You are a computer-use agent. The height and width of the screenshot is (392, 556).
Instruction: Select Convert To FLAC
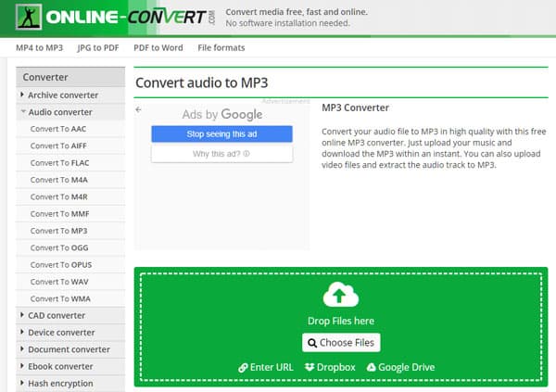pyautogui.click(x=70, y=163)
